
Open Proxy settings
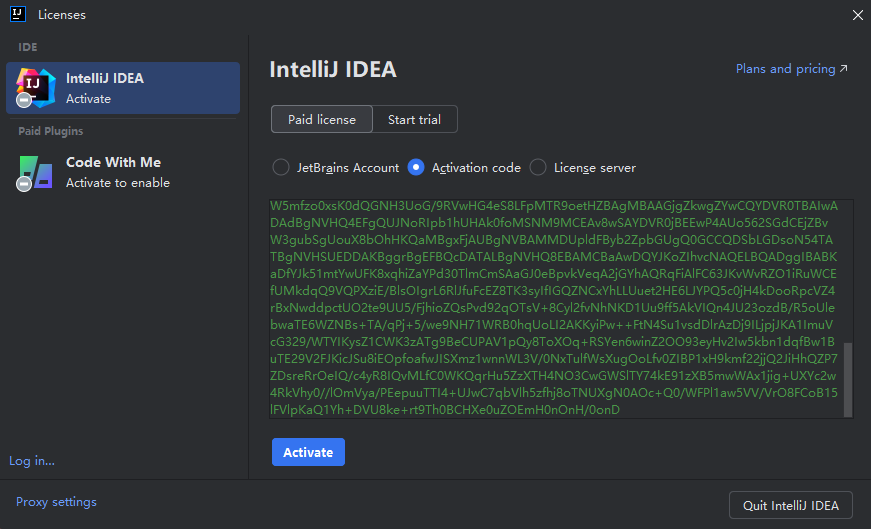pos(56,502)
